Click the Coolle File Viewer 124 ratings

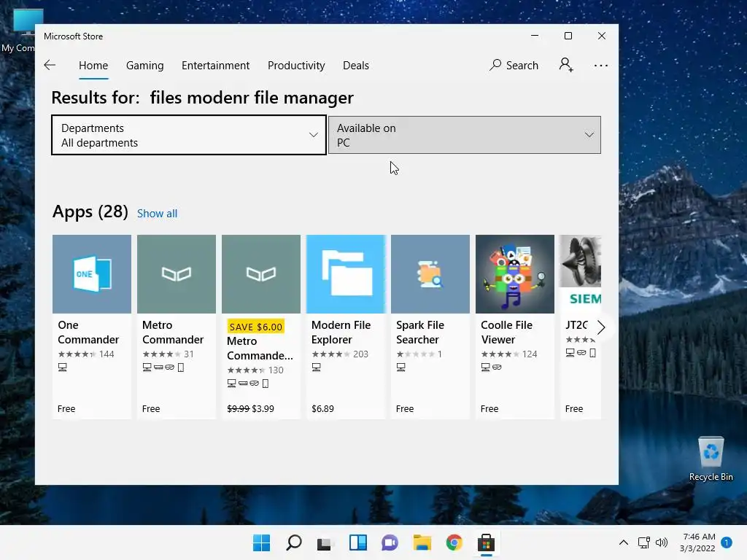tap(508, 354)
